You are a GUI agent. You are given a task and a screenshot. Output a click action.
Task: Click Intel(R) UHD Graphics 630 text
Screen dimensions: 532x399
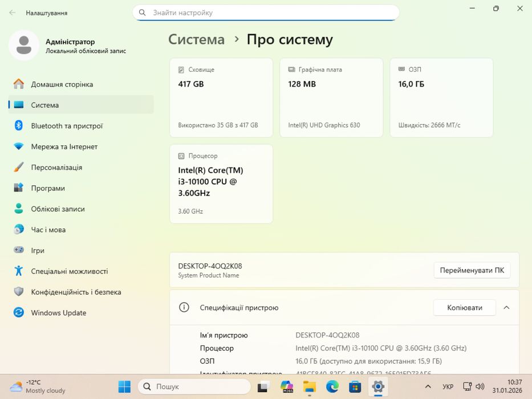tap(324, 125)
